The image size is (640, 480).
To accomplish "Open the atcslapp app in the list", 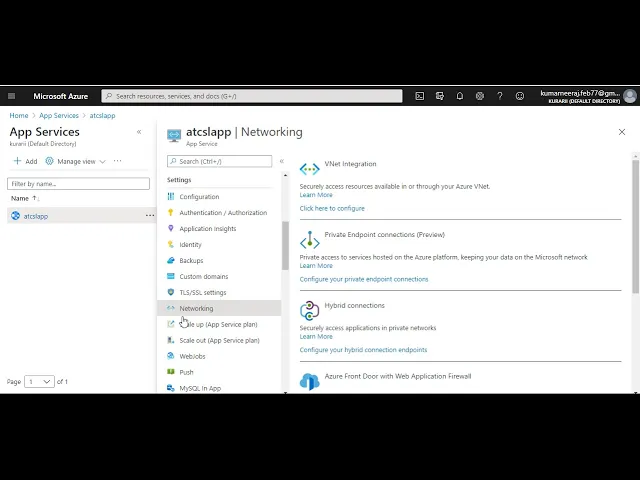I will (36, 216).
